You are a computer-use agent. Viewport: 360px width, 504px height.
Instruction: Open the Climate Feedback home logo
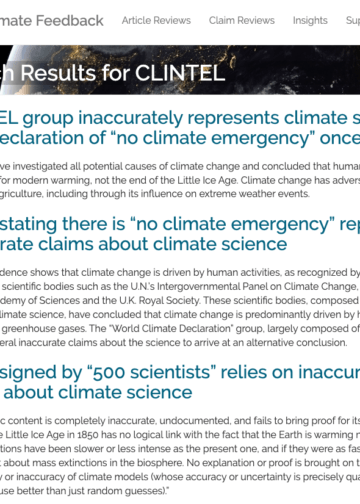(52, 21)
